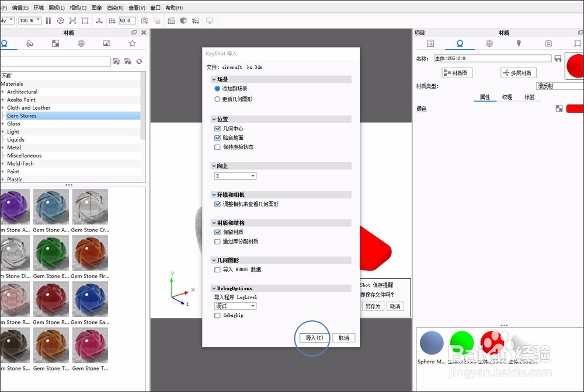Switch to the 纹理 tab in material properties
This screenshot has height=392, width=584.
pos(507,97)
